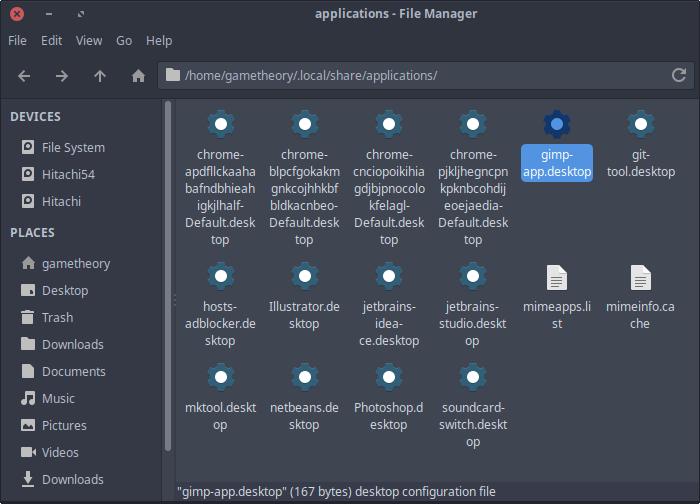This screenshot has height=504, width=700.
Task: Click the mimeapps.list file name label
Action: pyautogui.click(x=557, y=315)
